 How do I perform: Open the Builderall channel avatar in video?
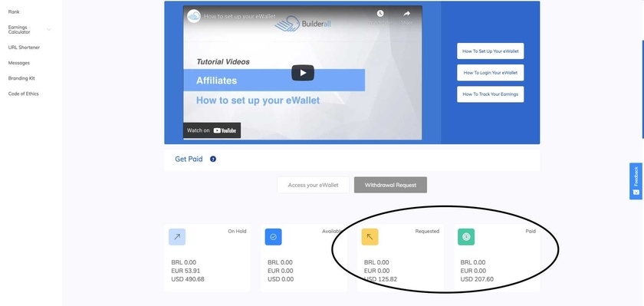click(194, 16)
